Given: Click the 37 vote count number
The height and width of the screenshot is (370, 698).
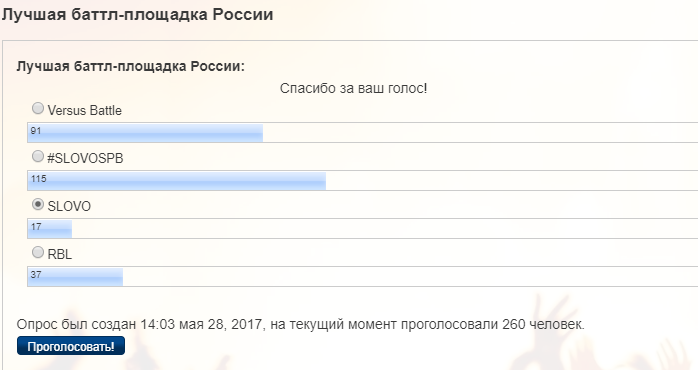Looking at the screenshot, I should pyautogui.click(x=36, y=275).
